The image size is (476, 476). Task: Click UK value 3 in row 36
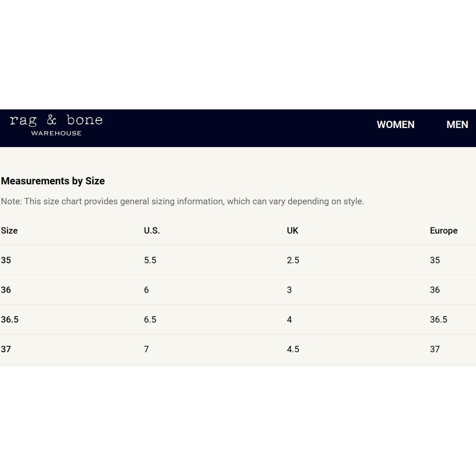(289, 290)
